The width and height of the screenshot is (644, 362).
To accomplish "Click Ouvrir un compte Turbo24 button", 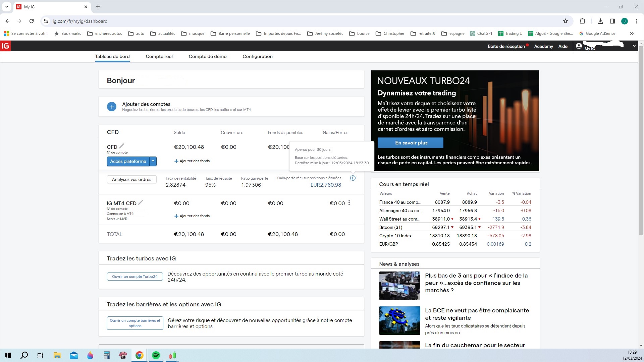I will click(135, 277).
